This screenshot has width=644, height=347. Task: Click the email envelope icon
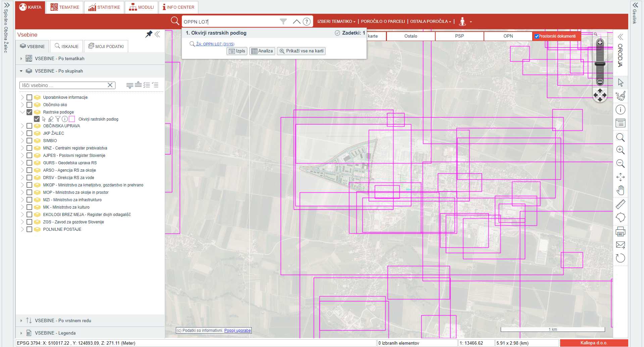pos(621,245)
